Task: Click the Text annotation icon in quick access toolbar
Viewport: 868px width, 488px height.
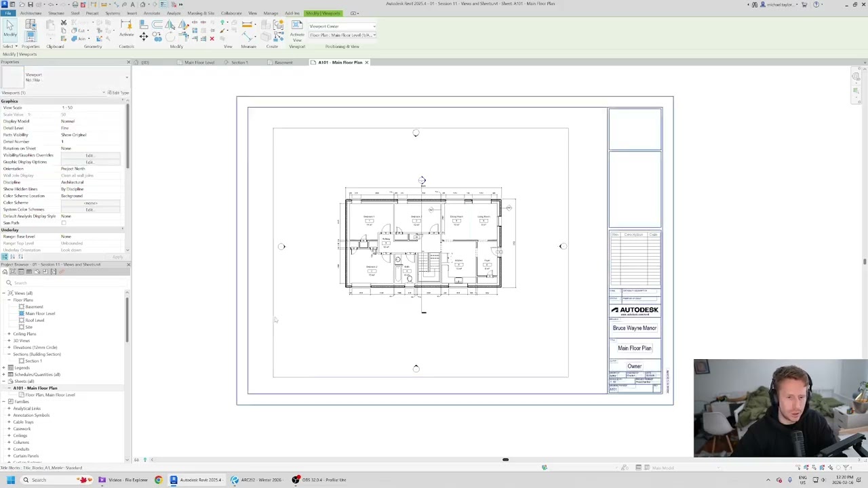Action: pos(132,4)
